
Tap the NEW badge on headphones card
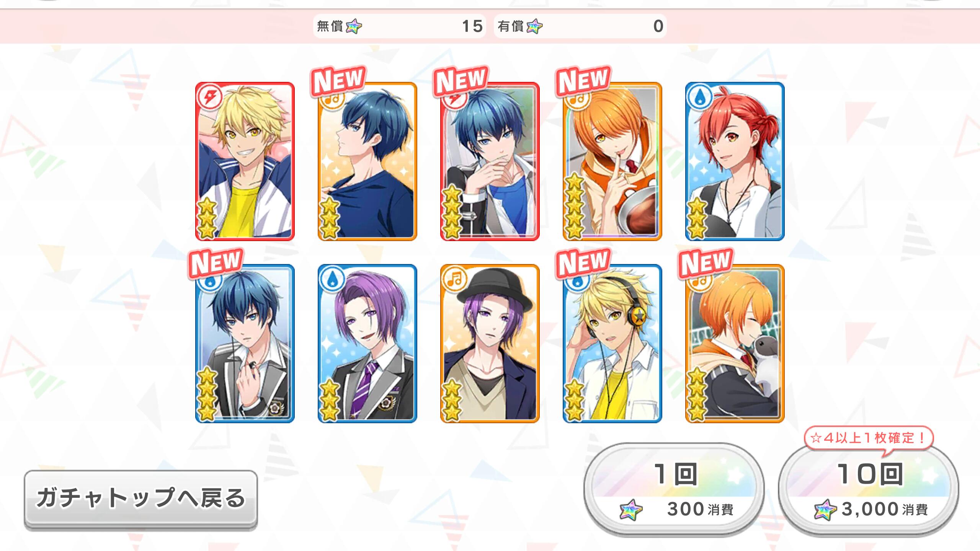(583, 262)
